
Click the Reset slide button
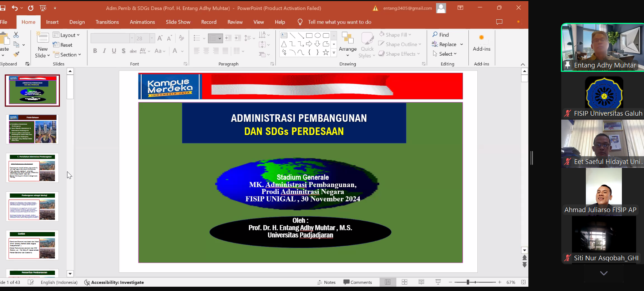[x=63, y=45]
